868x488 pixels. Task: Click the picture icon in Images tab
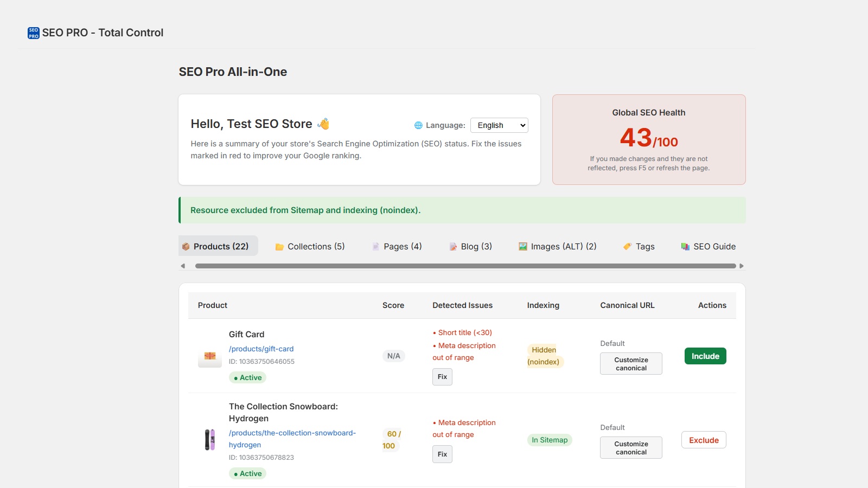coord(523,247)
